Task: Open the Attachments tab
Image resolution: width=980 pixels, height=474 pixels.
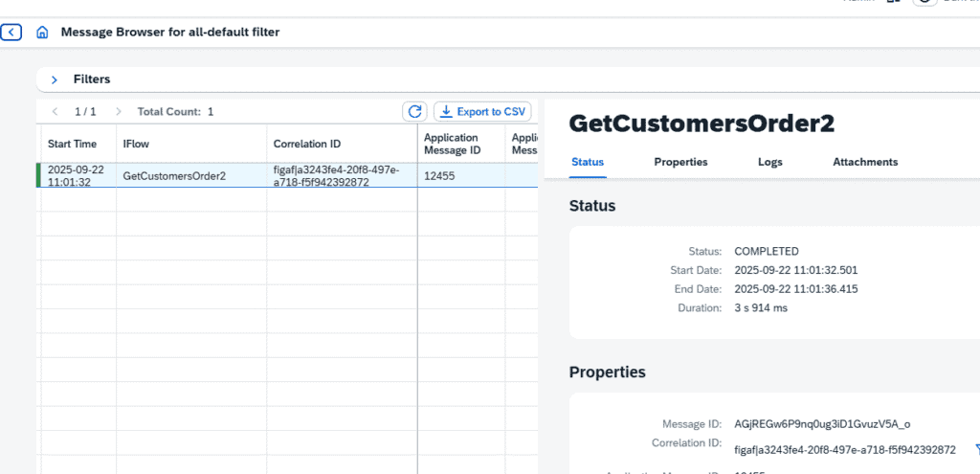Action: point(865,162)
